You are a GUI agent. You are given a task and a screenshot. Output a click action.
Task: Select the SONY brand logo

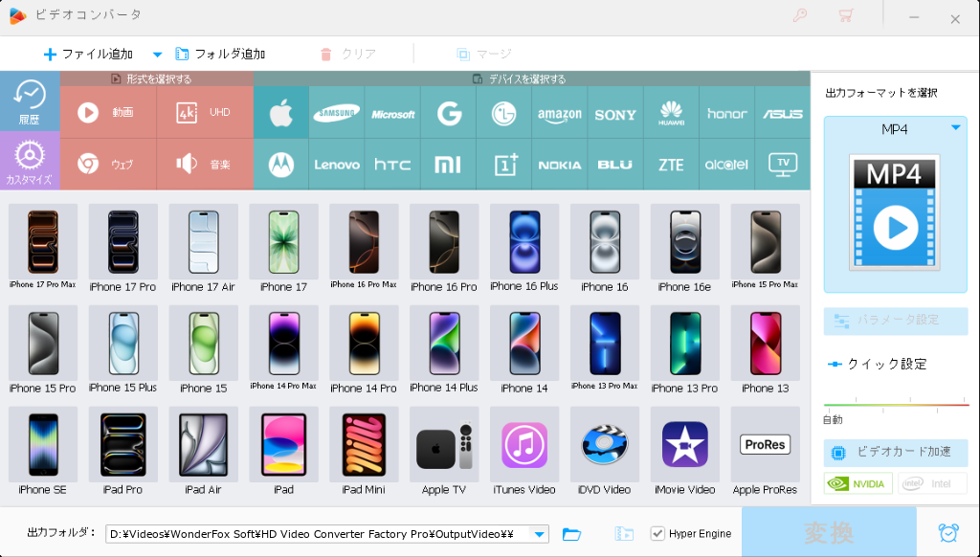(615, 113)
